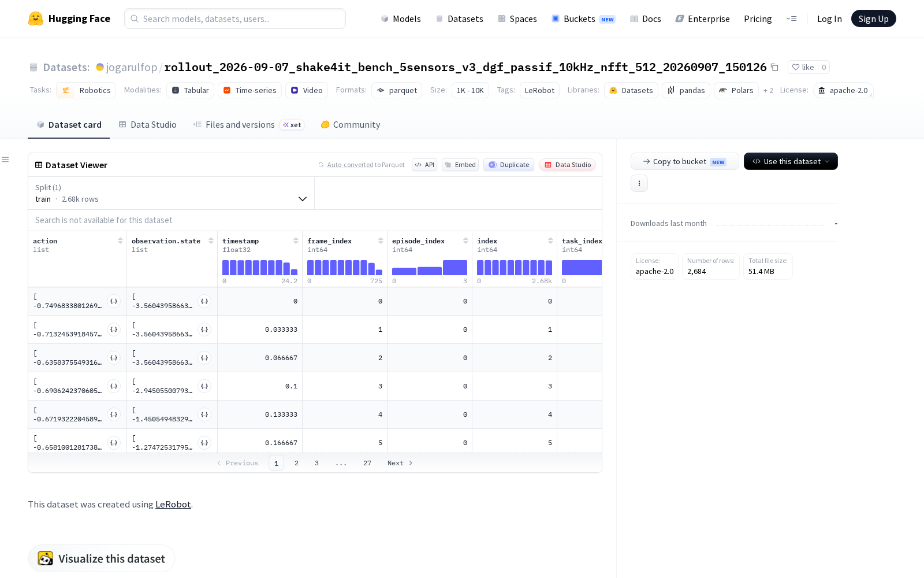Switch to the Data Studio tab

pyautogui.click(x=148, y=124)
